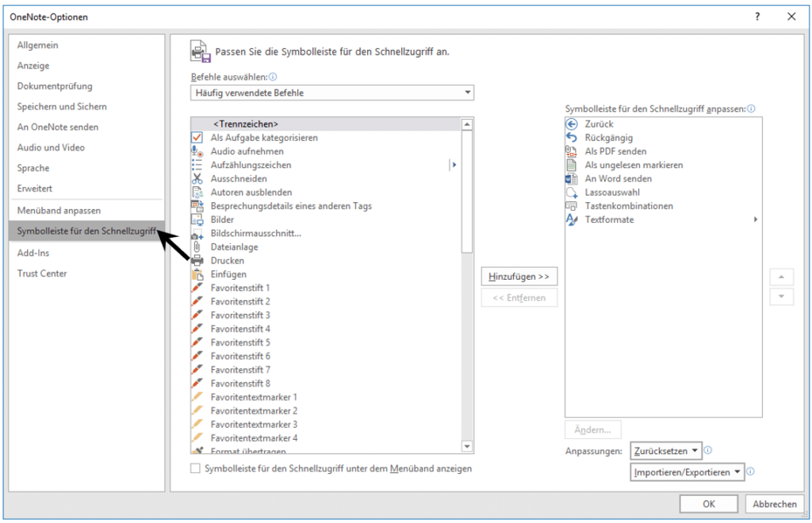812x523 pixels.
Task: Select the Besprechungsdetails eines anderen Tags icon
Action: [x=197, y=206]
